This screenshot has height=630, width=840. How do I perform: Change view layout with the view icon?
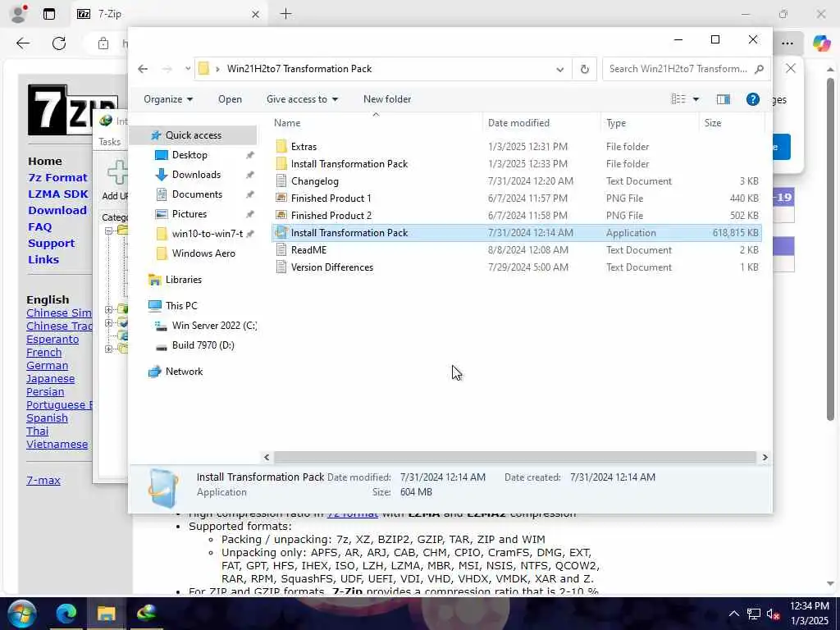click(678, 99)
